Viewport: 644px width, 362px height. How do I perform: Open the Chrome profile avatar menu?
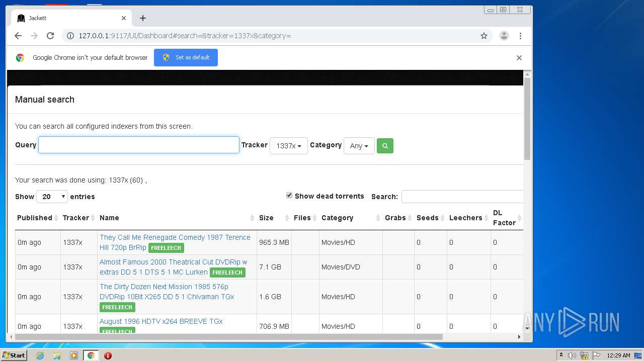click(x=504, y=36)
